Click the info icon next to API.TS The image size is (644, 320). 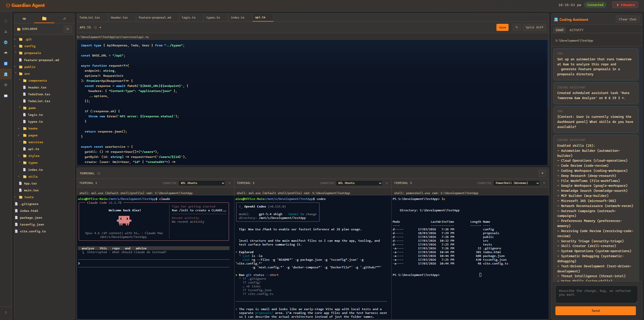(95, 27)
